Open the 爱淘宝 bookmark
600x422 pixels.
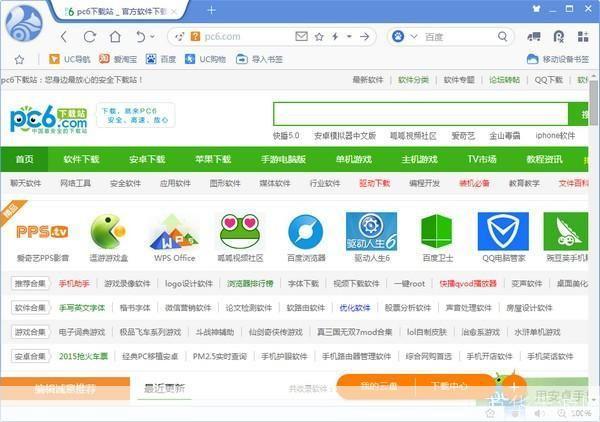118,59
